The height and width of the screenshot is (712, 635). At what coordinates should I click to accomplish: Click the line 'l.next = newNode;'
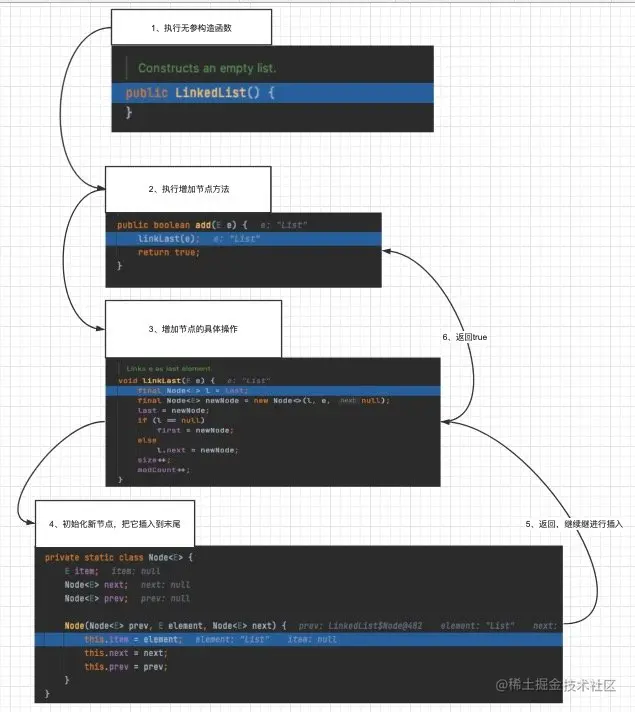(197, 450)
